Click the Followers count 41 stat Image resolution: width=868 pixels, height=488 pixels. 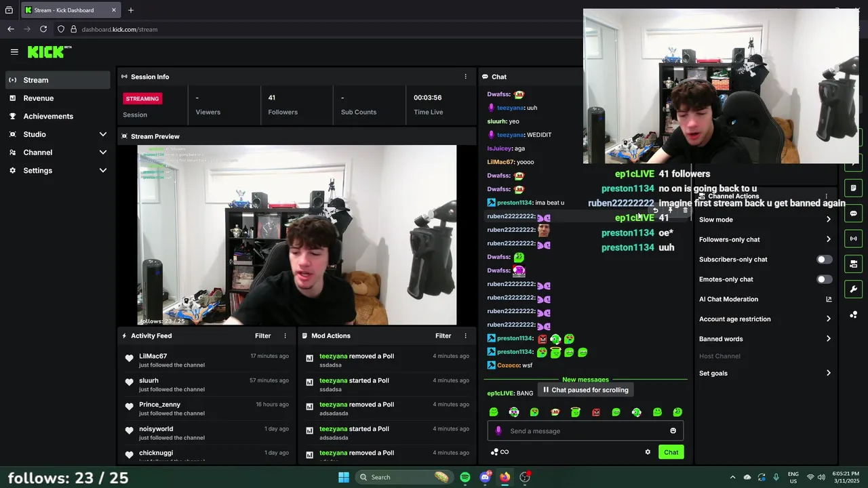click(271, 98)
